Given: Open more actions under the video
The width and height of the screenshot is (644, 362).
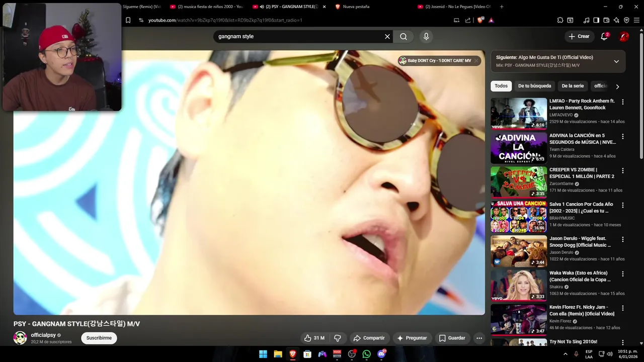Looking at the screenshot, I should [x=479, y=338].
